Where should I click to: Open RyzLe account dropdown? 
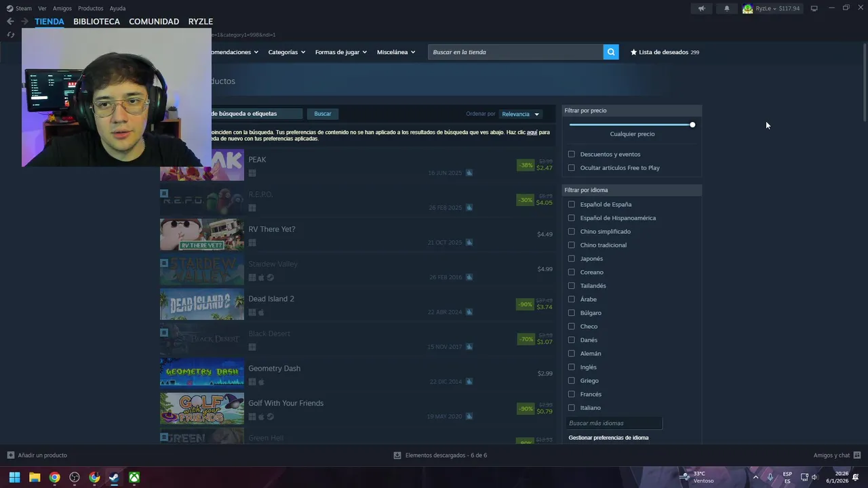766,9
